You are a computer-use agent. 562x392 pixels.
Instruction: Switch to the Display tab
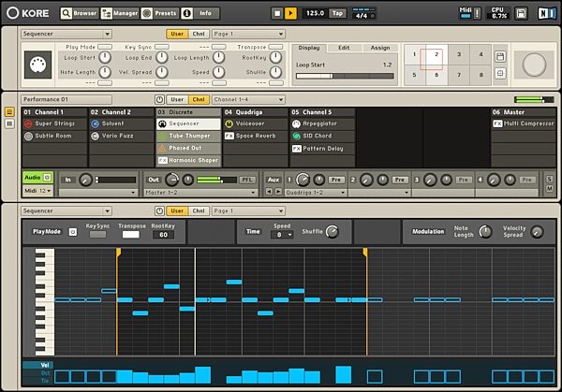pyautogui.click(x=308, y=48)
